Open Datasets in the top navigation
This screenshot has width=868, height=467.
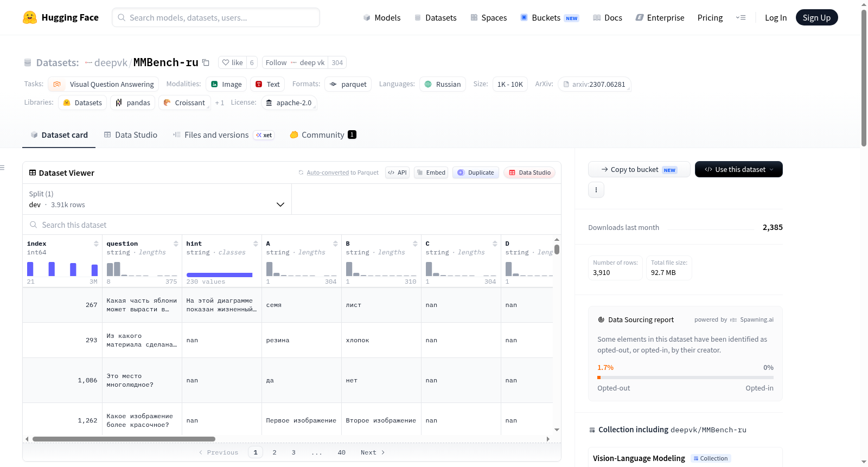pyautogui.click(x=435, y=17)
